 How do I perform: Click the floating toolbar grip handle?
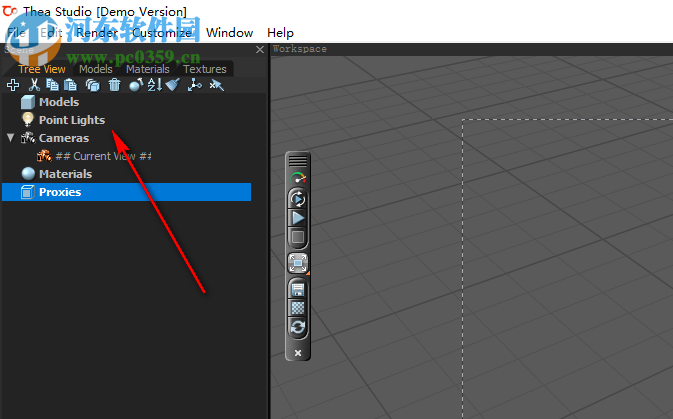click(x=298, y=161)
